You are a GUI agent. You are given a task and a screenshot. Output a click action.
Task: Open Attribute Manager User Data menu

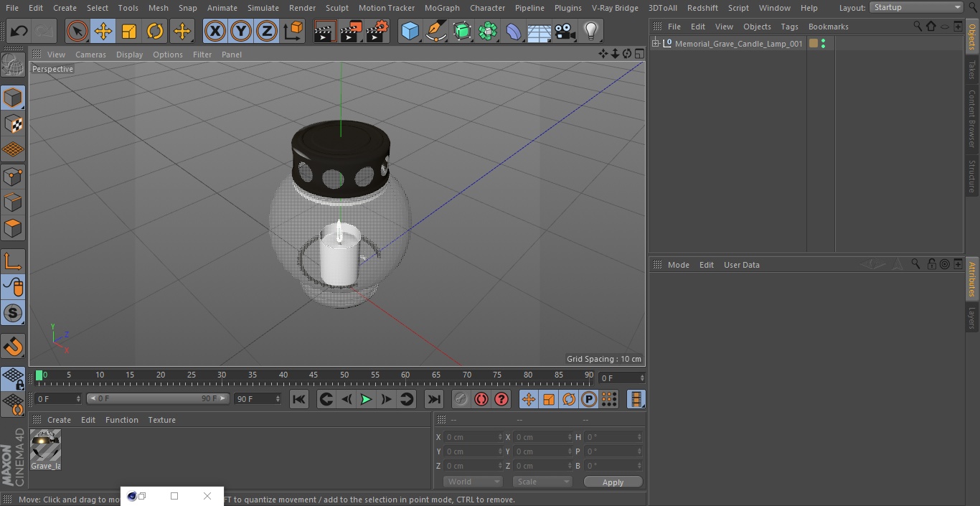click(x=741, y=265)
